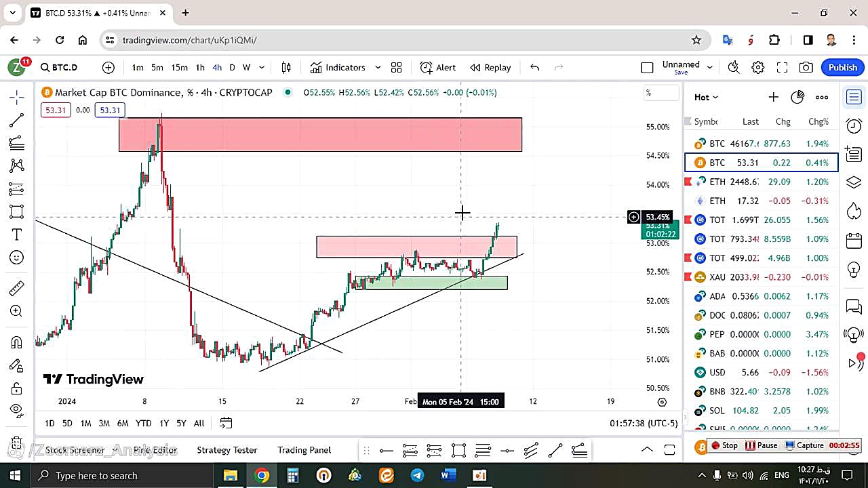Switch to 1h timeframe
Image resolution: width=868 pixels, height=488 pixels.
200,67
